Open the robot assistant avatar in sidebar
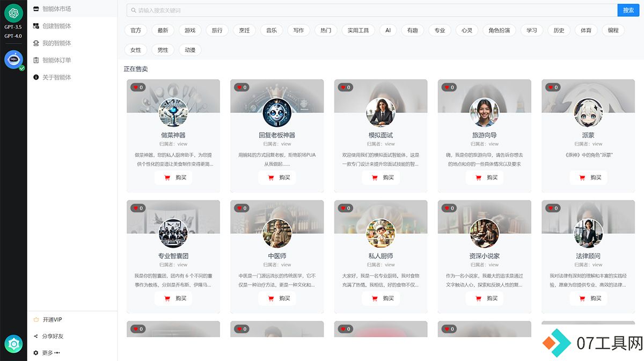Screen dimensions: 644x361 point(13,59)
